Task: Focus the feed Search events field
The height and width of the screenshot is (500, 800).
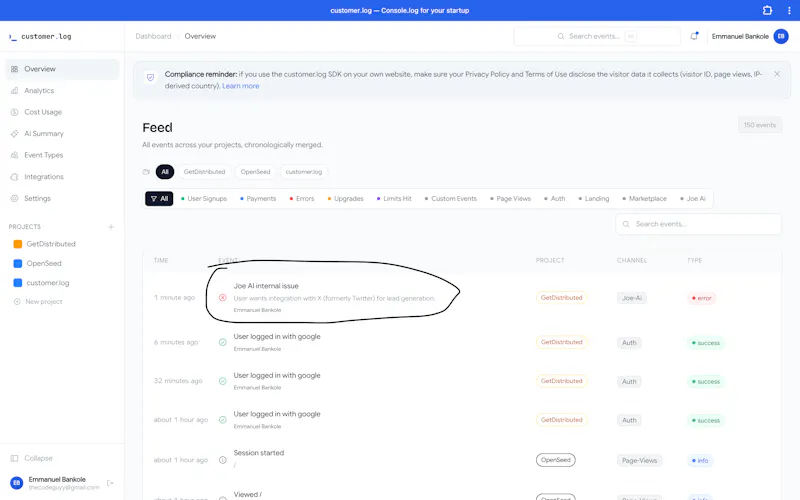Action: pos(698,224)
